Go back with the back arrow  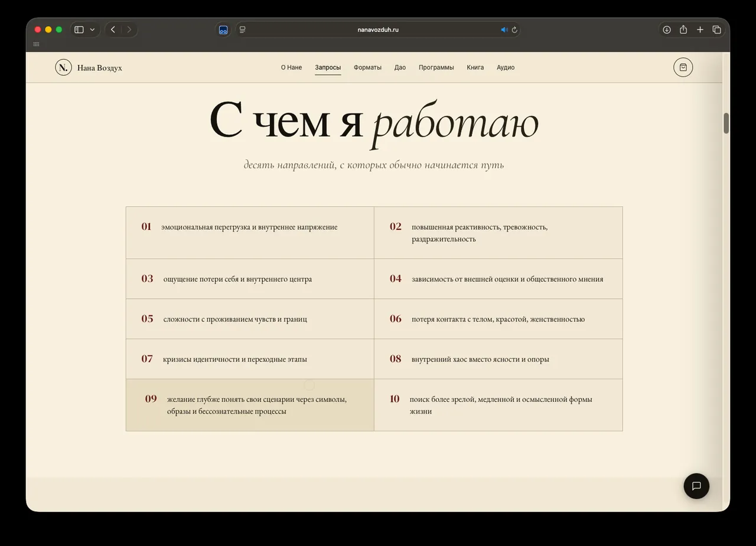pos(113,30)
